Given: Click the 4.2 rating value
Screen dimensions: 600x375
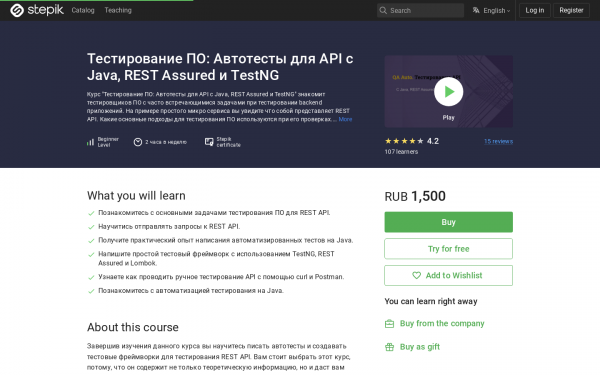Looking at the screenshot, I should point(433,141).
